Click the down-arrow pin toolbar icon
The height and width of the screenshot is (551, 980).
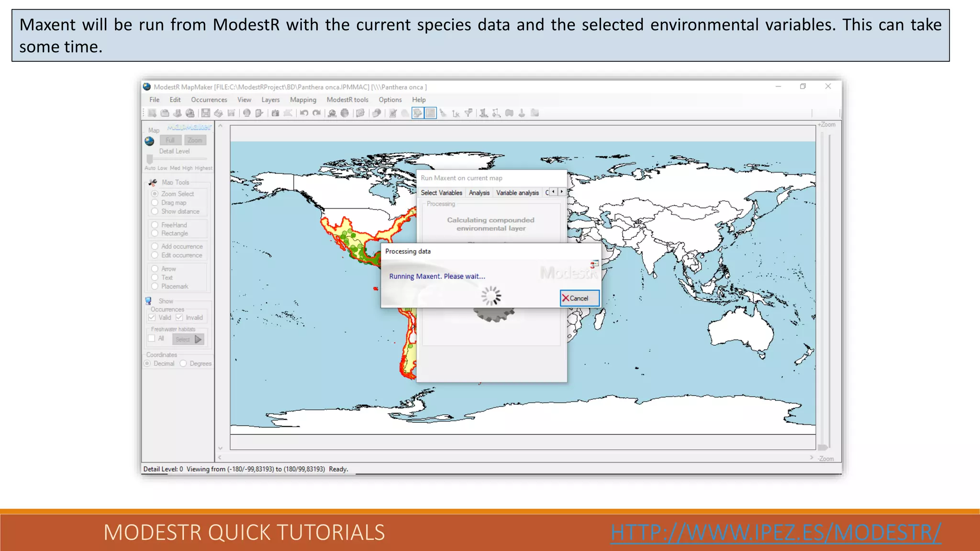coord(522,113)
